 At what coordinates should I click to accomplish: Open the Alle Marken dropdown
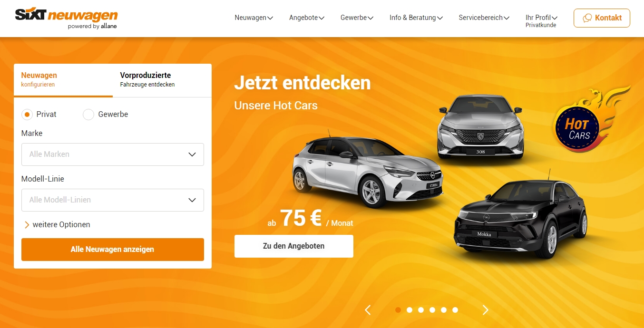(x=113, y=154)
